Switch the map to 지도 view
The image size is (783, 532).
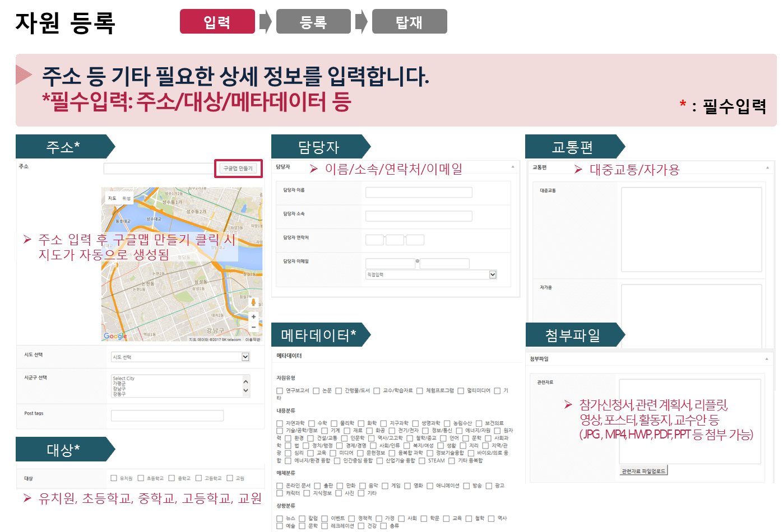[x=112, y=198]
